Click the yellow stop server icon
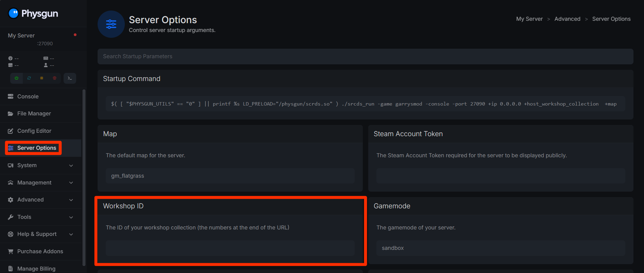Viewport: 644px width, 273px height. (42, 78)
